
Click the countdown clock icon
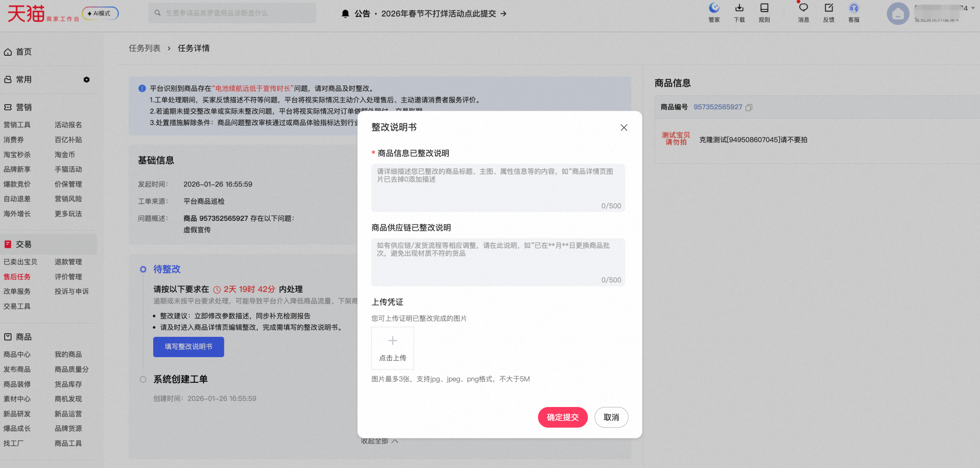pyautogui.click(x=217, y=290)
